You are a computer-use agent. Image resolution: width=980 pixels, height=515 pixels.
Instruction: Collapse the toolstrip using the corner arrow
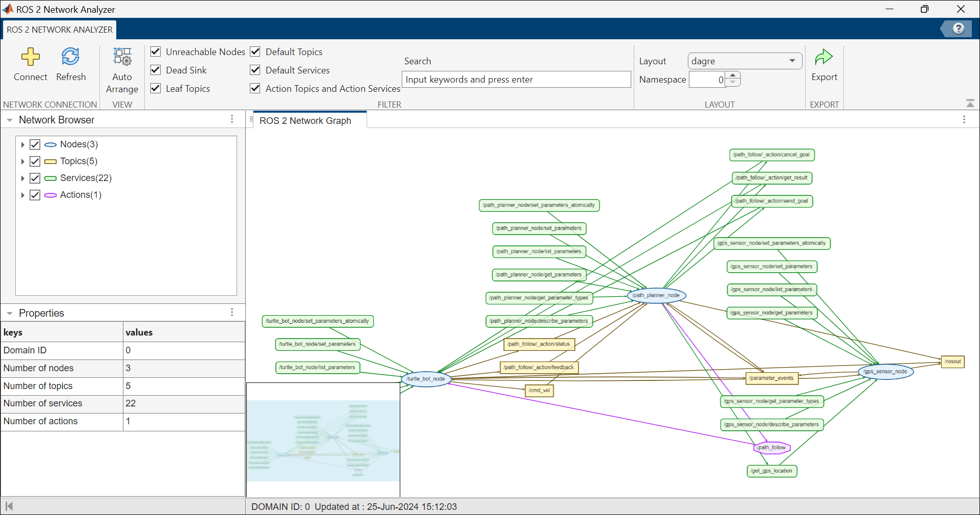(x=970, y=104)
